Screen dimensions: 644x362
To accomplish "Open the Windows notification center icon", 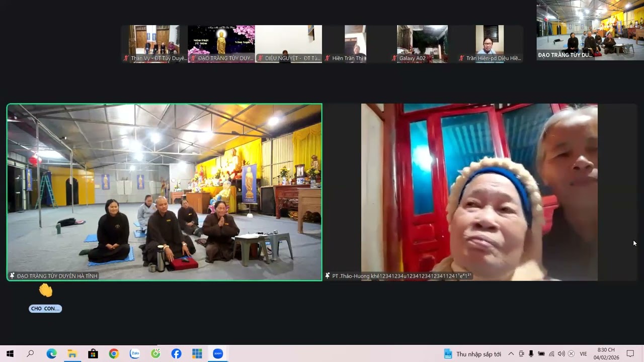I will [x=630, y=354].
